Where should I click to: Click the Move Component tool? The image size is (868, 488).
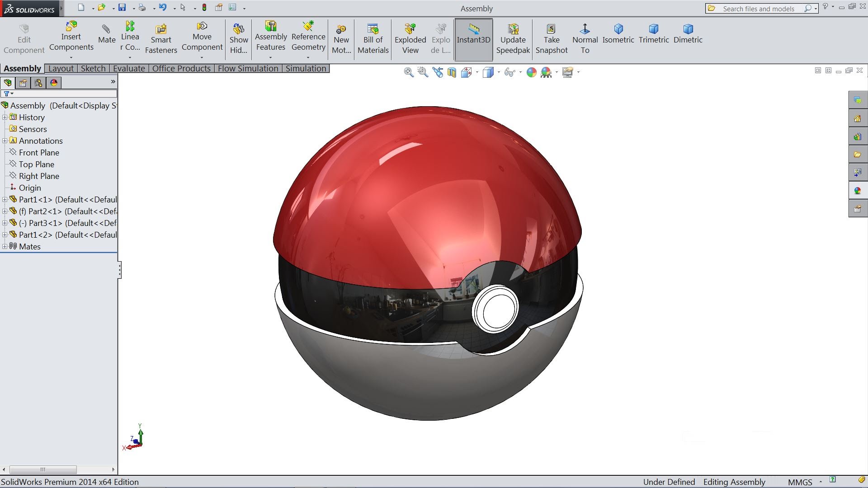click(x=202, y=38)
